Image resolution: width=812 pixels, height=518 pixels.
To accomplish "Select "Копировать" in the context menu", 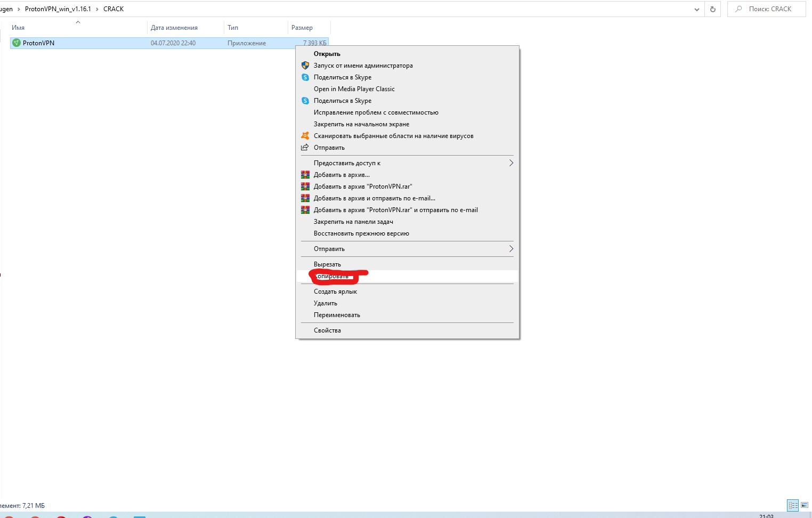I will [332, 276].
